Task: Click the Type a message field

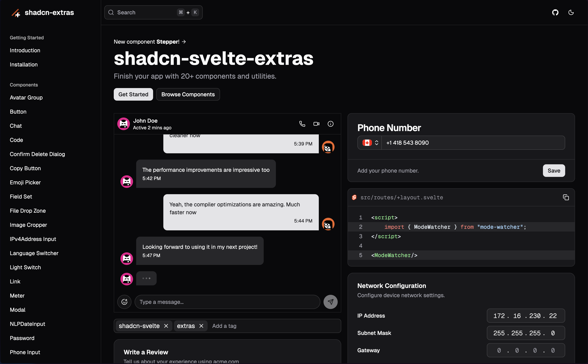Action: point(227,302)
